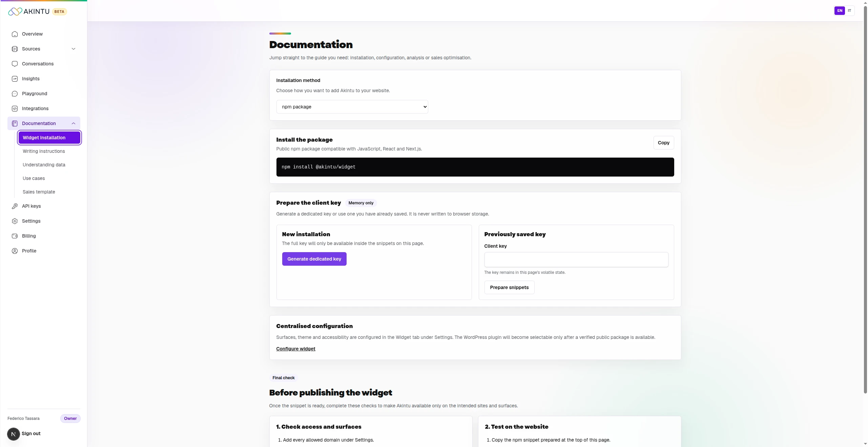
Task: Open the installation method dropdown
Action: (352, 107)
